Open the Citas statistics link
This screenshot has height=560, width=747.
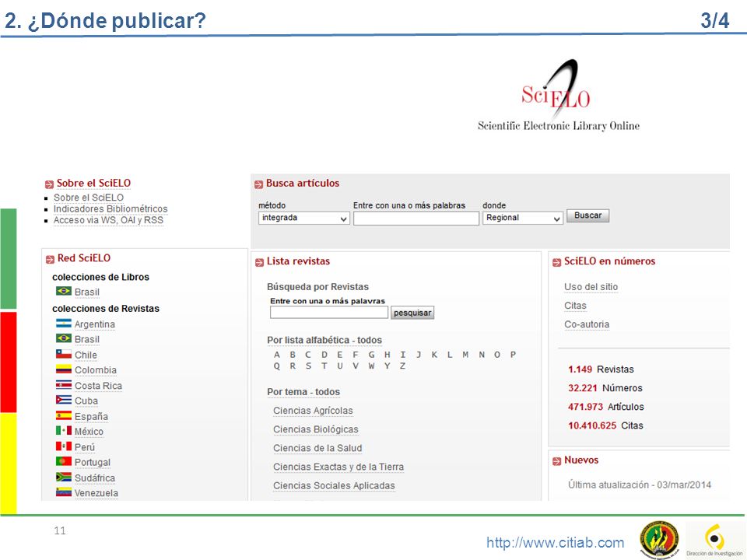coord(575,305)
